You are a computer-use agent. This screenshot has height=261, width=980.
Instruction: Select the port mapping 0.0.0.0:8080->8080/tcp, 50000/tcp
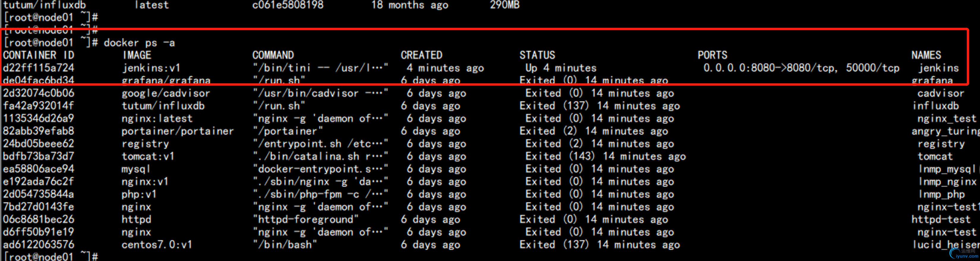click(x=802, y=68)
